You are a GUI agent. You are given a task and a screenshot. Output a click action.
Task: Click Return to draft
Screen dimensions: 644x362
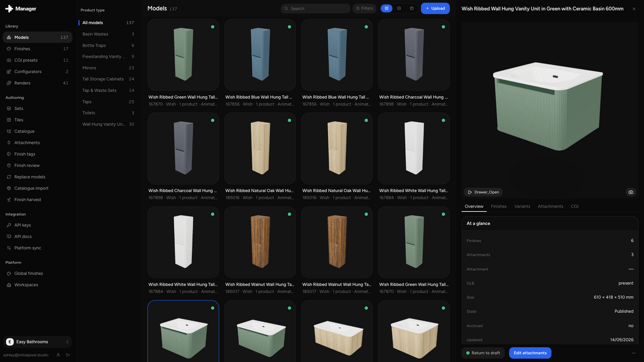pos(483,353)
